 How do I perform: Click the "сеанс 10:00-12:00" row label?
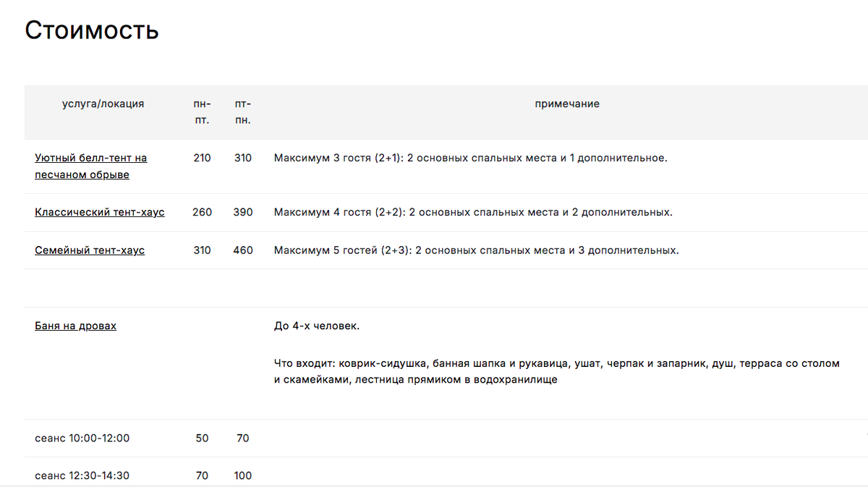[x=82, y=438]
